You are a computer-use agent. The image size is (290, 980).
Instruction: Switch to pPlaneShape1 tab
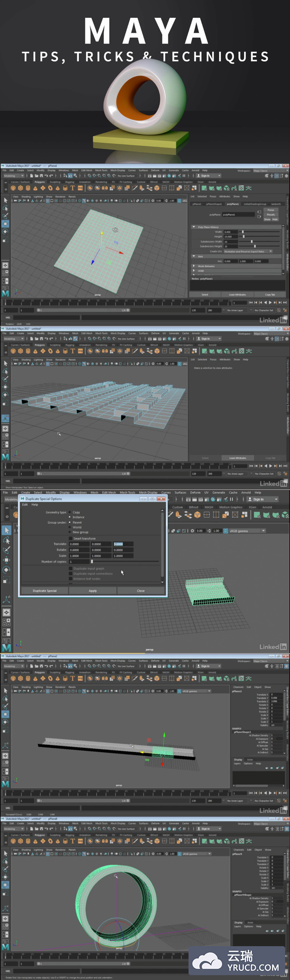tap(215, 204)
